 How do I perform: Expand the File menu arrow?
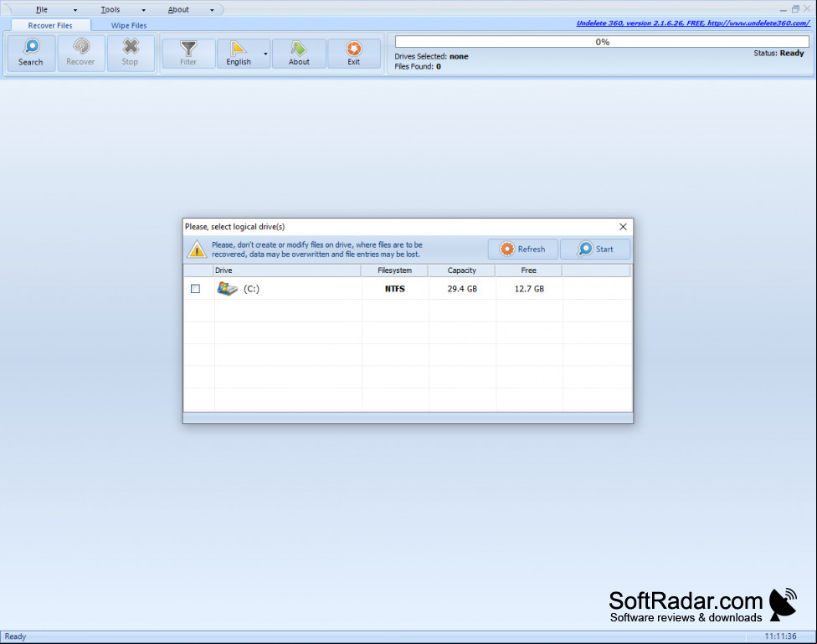pyautogui.click(x=75, y=10)
